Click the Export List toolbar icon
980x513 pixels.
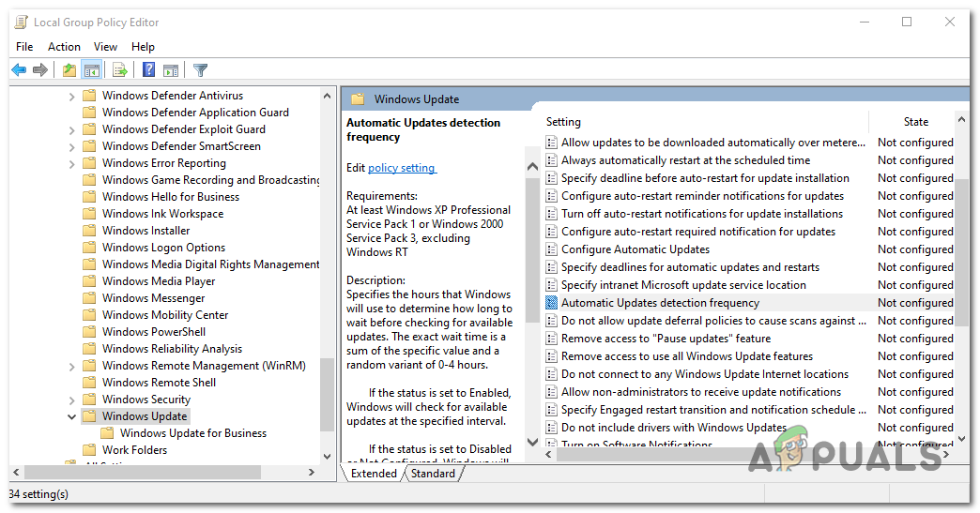[120, 70]
